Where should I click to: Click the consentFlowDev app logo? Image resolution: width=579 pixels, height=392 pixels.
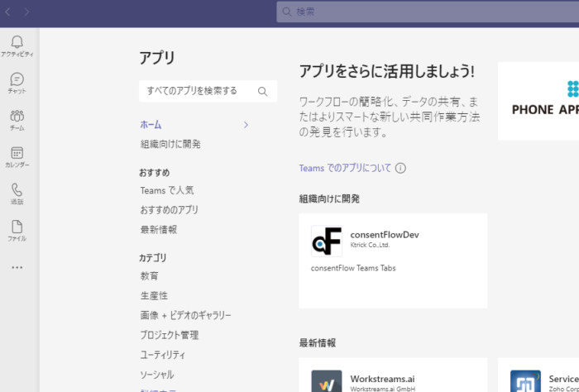pos(327,241)
